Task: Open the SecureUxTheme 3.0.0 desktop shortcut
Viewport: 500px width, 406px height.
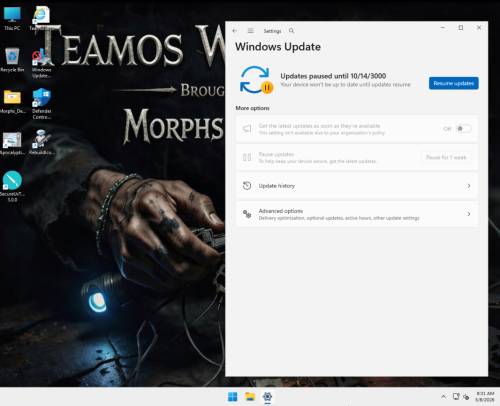Action: click(12, 187)
